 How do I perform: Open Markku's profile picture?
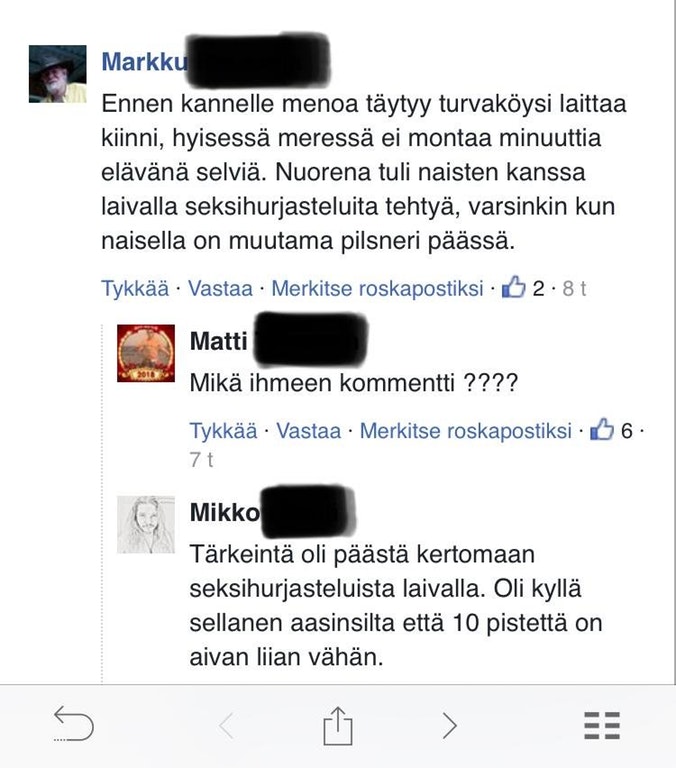[x=58, y=74]
